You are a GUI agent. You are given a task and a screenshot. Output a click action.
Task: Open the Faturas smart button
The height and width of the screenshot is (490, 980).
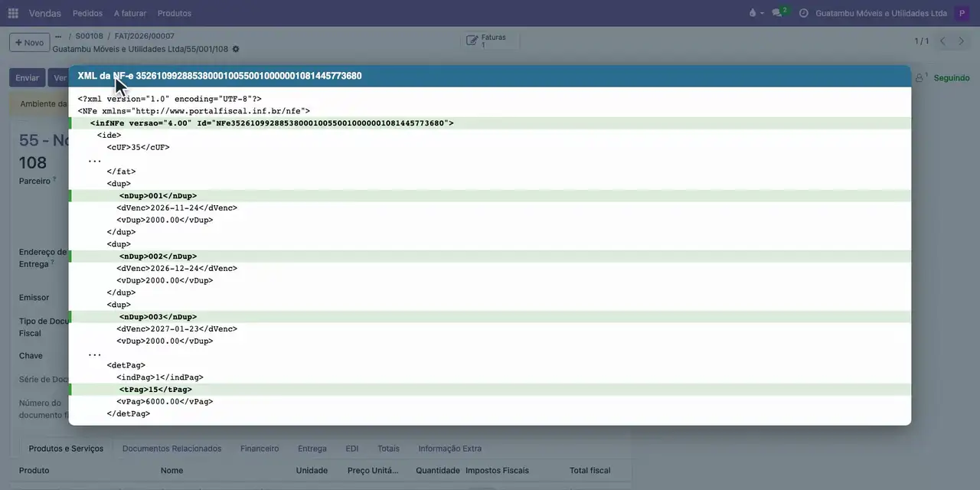[x=490, y=41]
